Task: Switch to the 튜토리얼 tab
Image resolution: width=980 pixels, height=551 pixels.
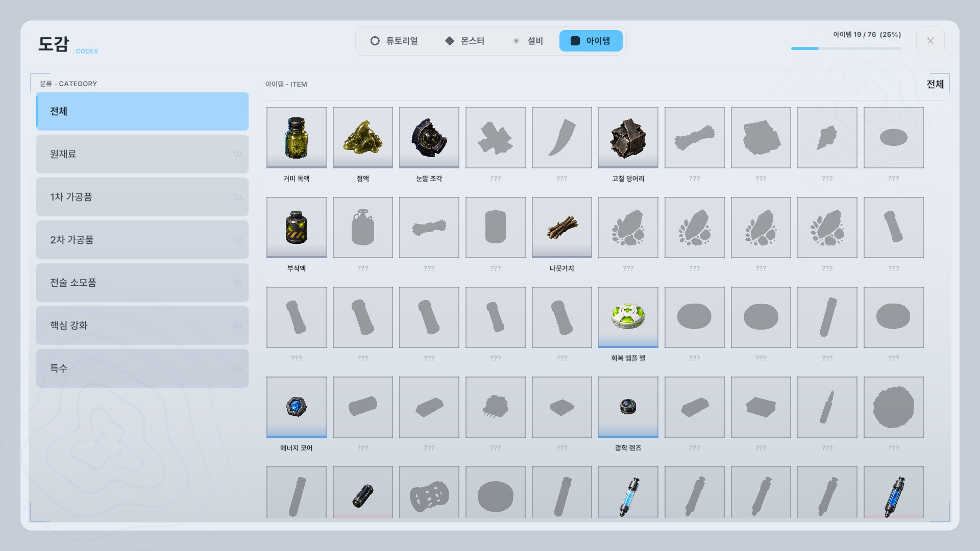Action: pos(394,41)
